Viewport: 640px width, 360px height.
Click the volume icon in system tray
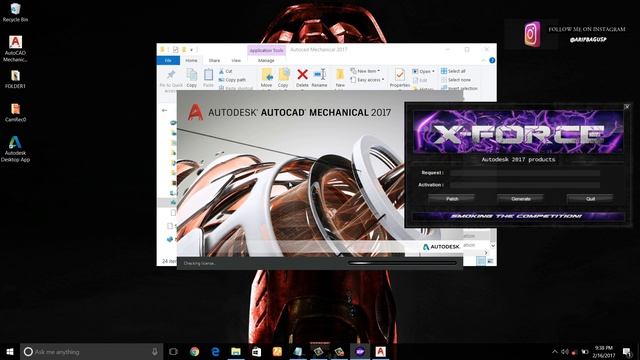(565, 351)
